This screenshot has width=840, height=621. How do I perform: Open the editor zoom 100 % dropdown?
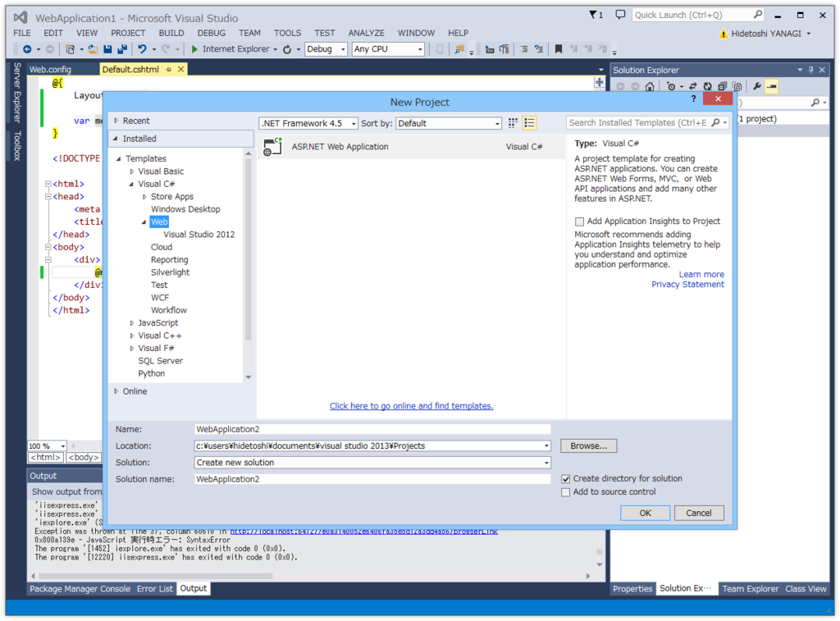[x=63, y=445]
